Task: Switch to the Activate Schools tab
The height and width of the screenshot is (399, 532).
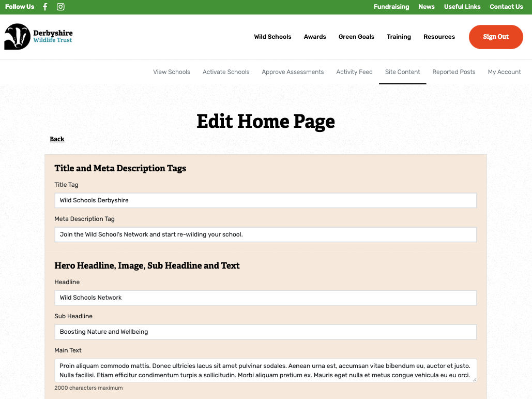Action: (x=226, y=72)
